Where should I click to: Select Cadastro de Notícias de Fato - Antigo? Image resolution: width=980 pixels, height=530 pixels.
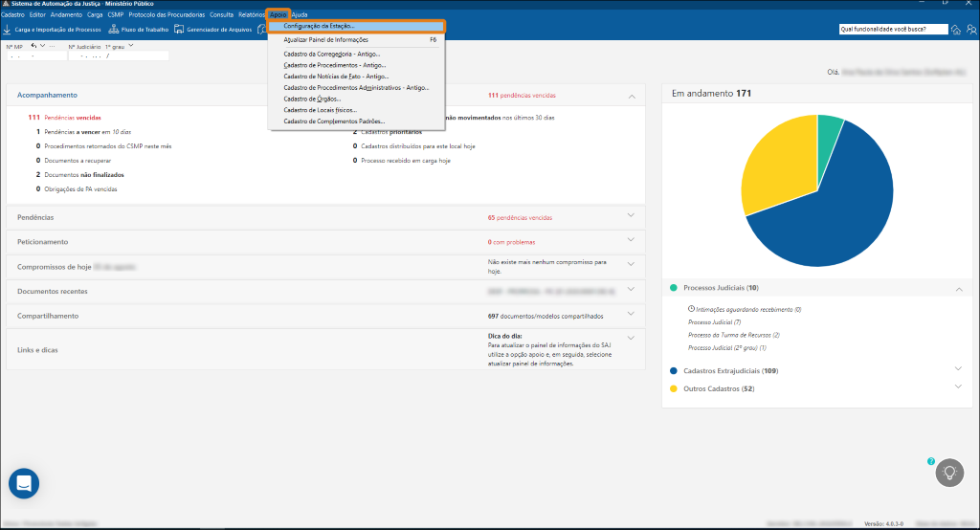pyautogui.click(x=356, y=77)
